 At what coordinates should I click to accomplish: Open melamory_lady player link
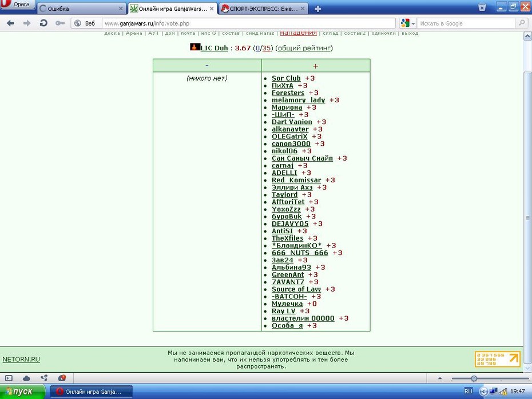pyautogui.click(x=298, y=100)
